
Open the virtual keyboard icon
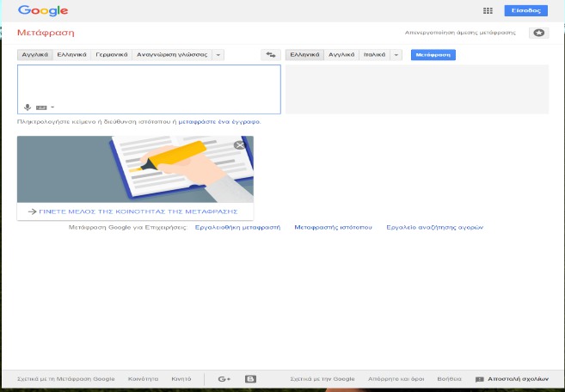[41, 107]
